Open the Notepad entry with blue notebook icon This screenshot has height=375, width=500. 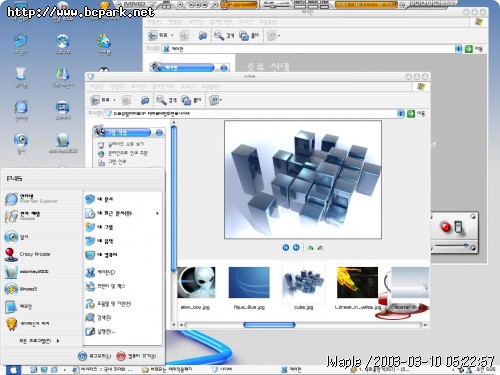click(19, 306)
